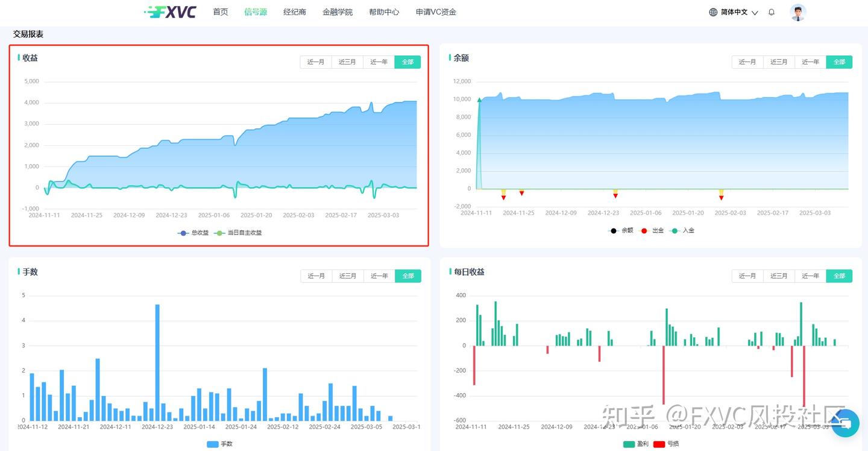Click the green deposit marker at chart start

(480, 100)
